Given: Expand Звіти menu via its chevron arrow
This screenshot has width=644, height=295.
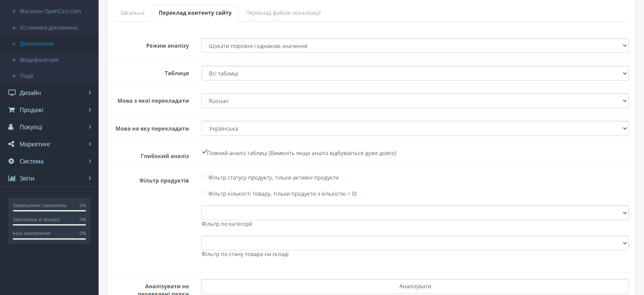Looking at the screenshot, I should click(90, 178).
